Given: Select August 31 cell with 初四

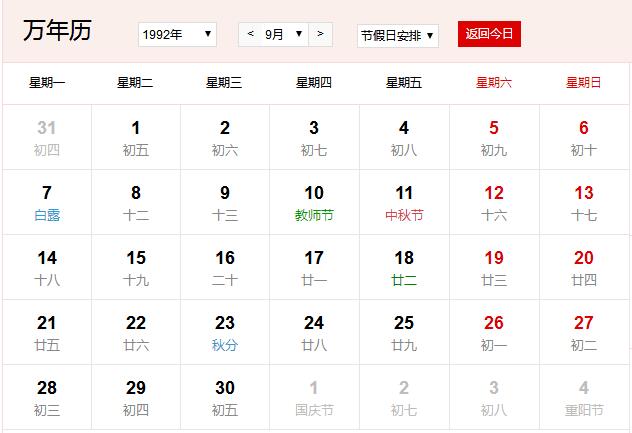Looking at the screenshot, I should pos(47,137).
